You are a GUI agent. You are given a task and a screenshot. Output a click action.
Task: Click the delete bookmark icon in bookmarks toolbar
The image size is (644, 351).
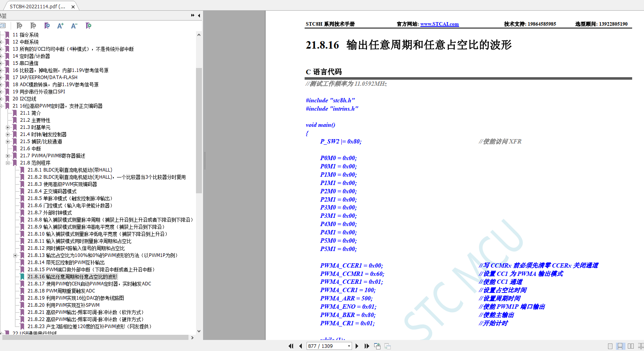click(x=19, y=26)
